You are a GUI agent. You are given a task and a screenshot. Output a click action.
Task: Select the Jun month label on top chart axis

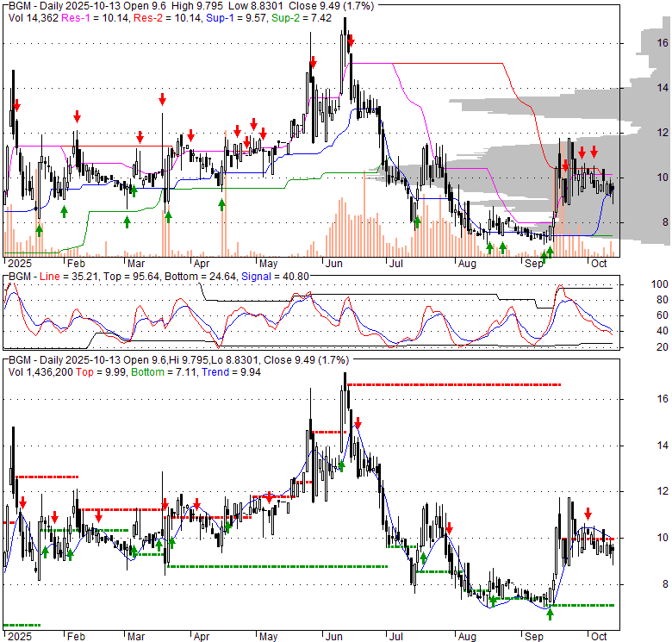(x=333, y=264)
